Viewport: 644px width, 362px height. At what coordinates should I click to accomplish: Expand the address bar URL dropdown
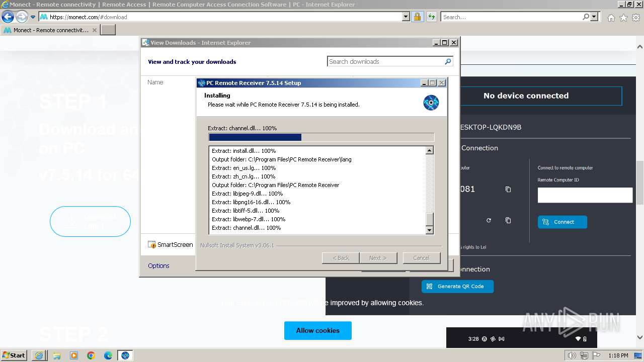406,17
